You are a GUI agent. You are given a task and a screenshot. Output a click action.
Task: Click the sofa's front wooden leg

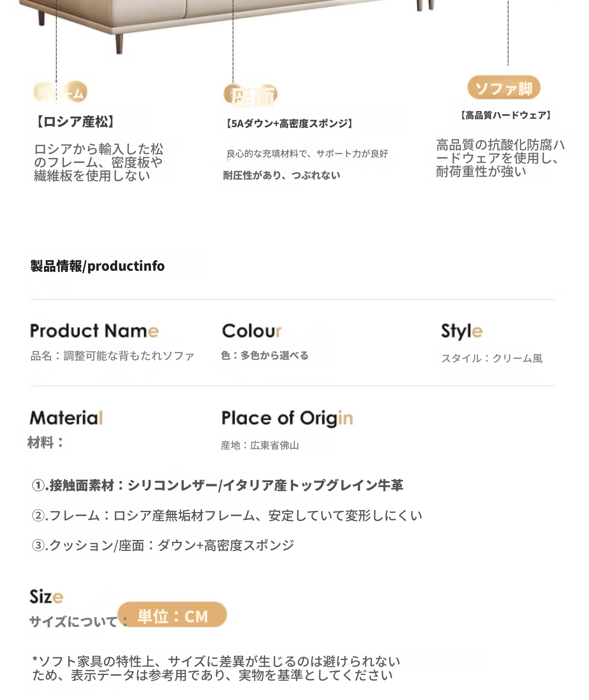(119, 43)
